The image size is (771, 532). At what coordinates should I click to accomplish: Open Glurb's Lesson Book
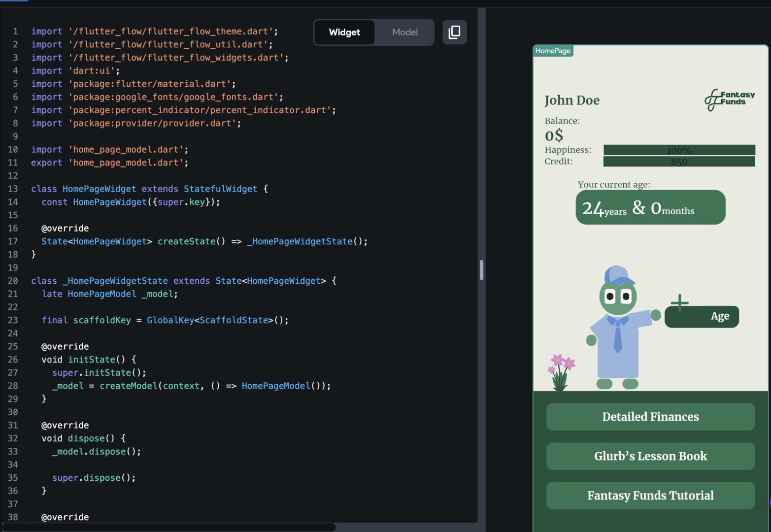point(650,456)
